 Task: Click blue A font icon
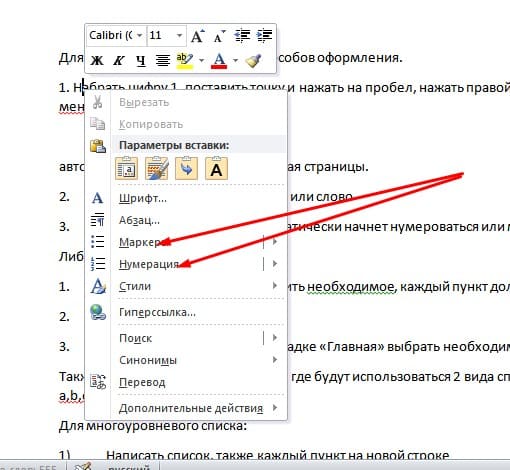pyautogui.click(x=97, y=198)
